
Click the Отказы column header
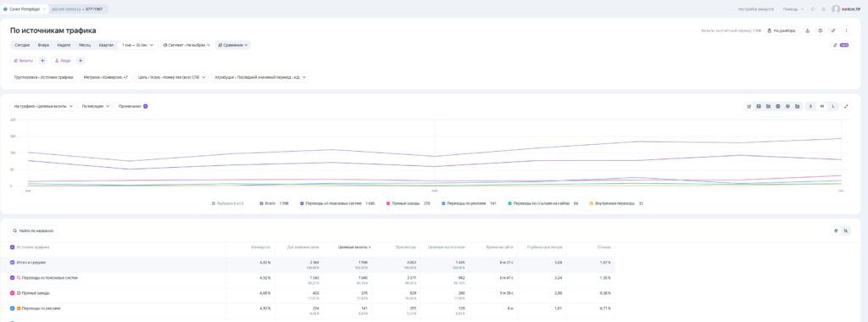[604, 247]
